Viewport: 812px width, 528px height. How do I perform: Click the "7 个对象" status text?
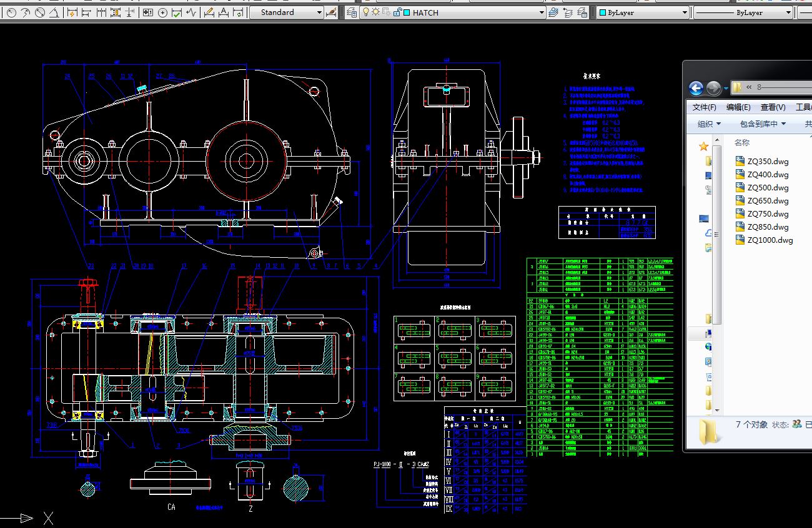tap(751, 424)
